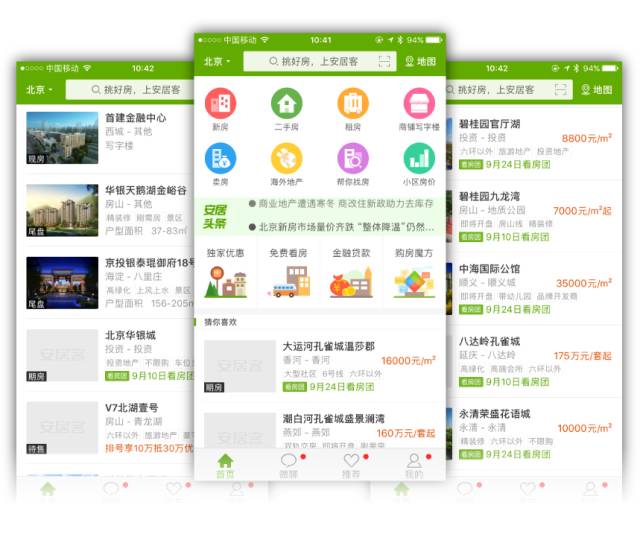Open listing 大运河孔雀城温莎郡
Viewport: 640px width, 543px height.
point(320,366)
